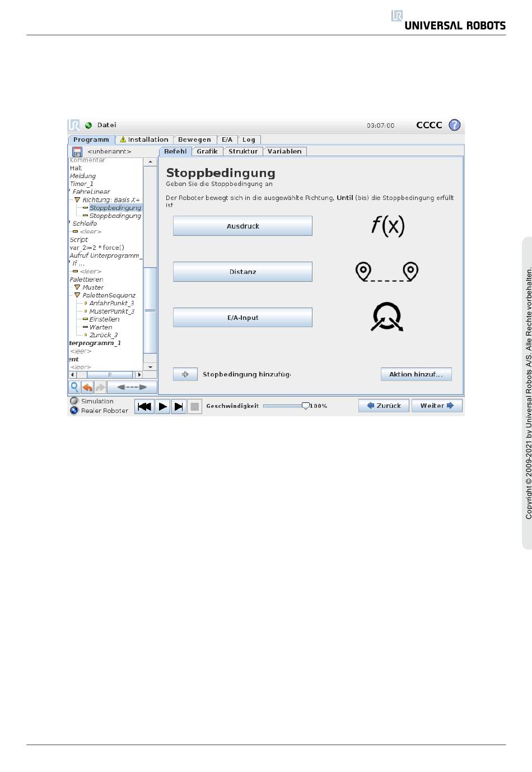Open the Datei menu

106,125
